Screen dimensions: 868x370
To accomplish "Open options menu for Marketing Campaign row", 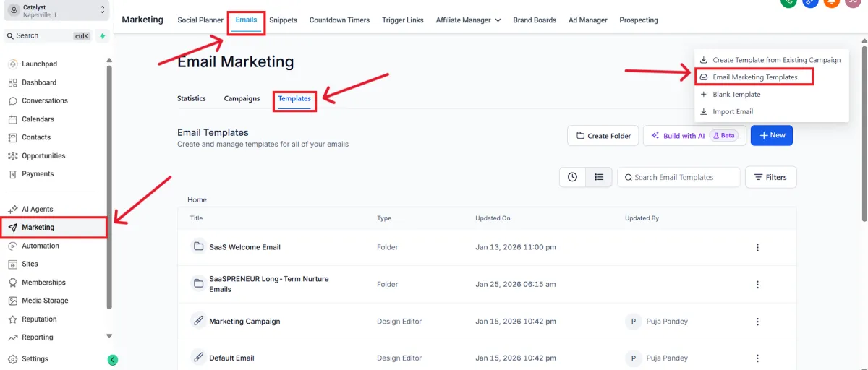I will [757, 322].
